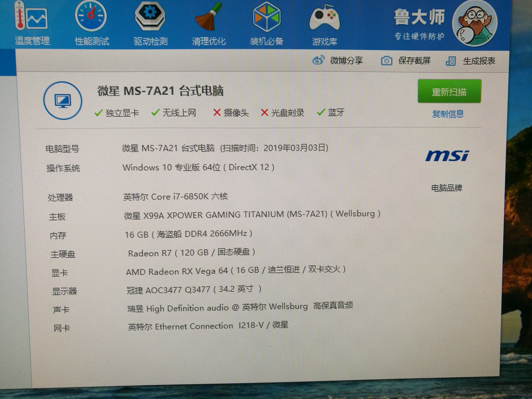Viewport: 532px width, 399px height.
Task: Click the 无线上网 green checkmark
Action: (155, 113)
